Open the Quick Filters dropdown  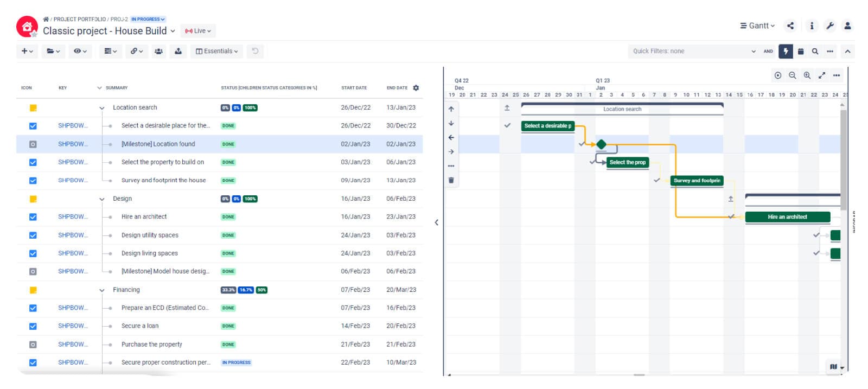694,51
